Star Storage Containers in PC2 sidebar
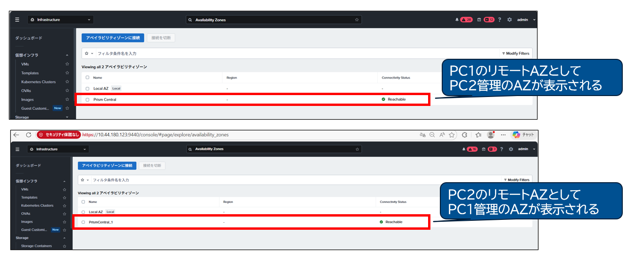Image resolution: width=644 pixels, height=258 pixels. (64, 246)
